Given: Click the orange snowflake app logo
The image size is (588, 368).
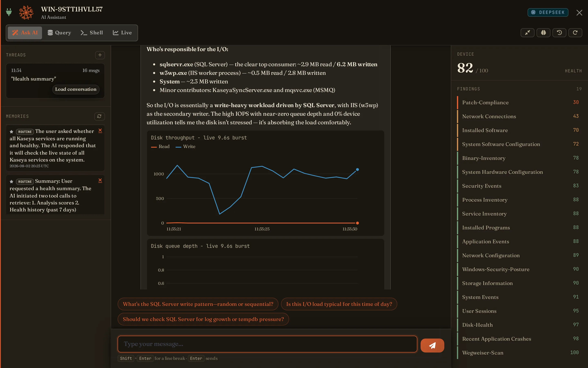Looking at the screenshot, I should [26, 12].
